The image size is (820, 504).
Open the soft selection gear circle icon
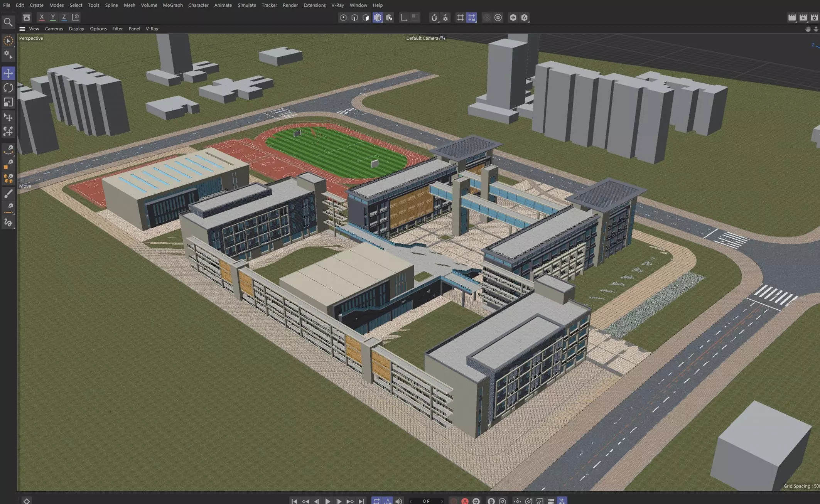pos(498,18)
